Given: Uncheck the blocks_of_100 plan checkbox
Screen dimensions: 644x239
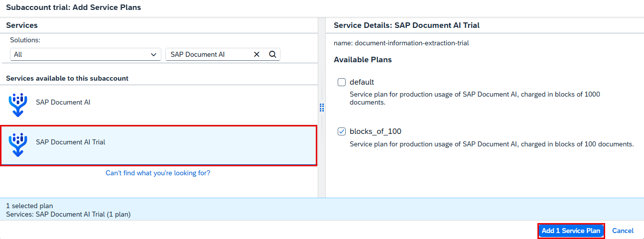Looking at the screenshot, I should tap(342, 131).
